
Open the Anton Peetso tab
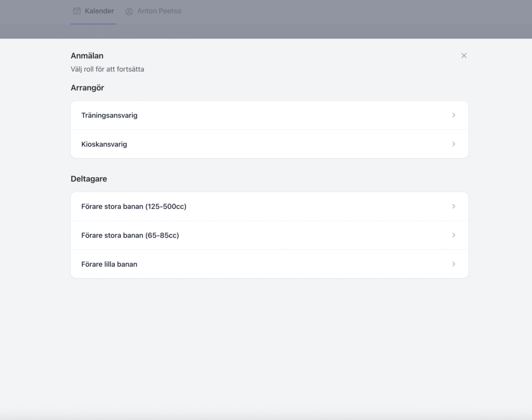pos(159,11)
